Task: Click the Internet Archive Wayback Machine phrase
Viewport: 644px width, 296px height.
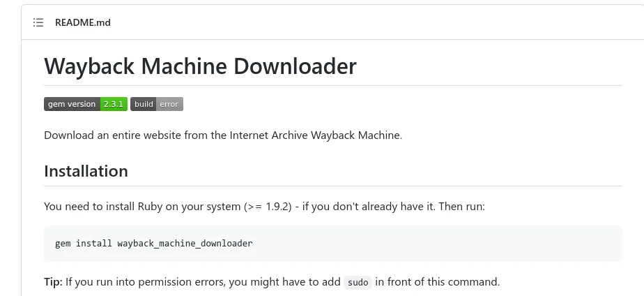Action: (x=315, y=135)
